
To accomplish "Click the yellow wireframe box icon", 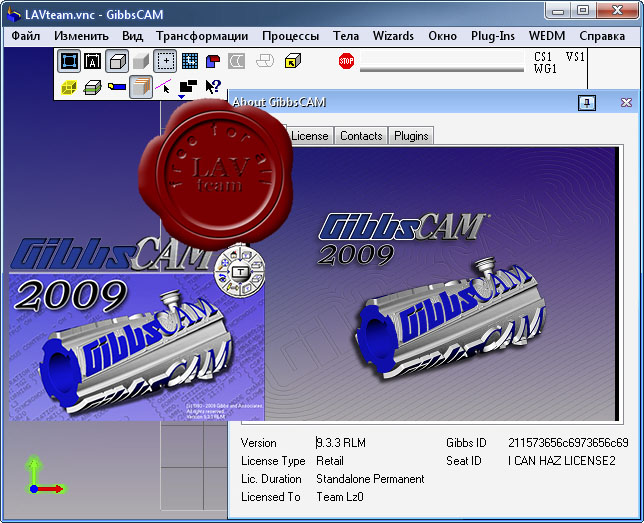I will [69, 87].
